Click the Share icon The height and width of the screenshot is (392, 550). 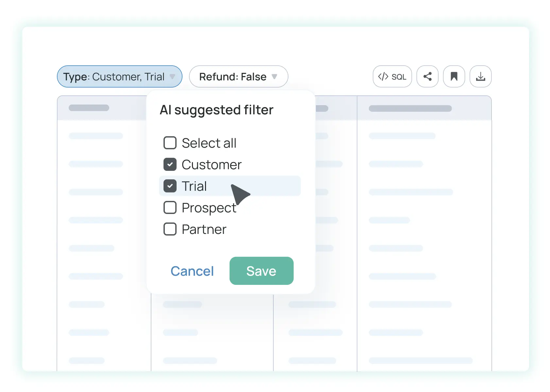pyautogui.click(x=427, y=76)
